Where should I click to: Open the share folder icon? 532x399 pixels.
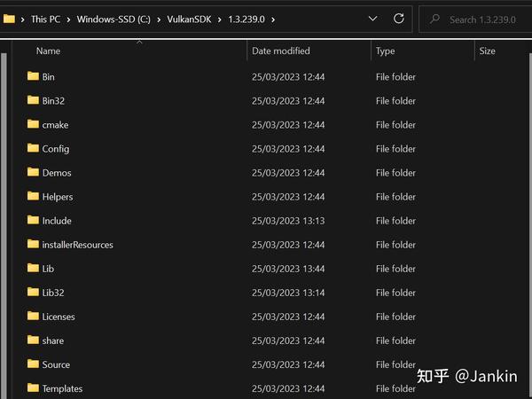(33, 340)
